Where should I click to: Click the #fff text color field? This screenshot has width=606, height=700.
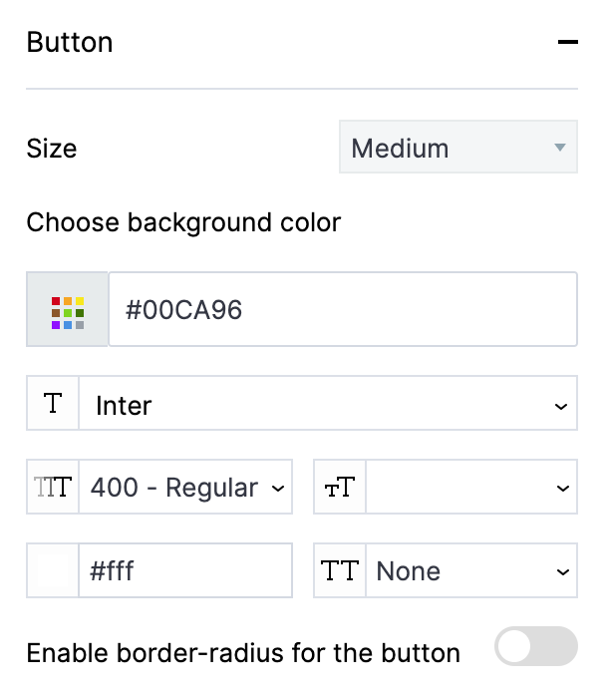(x=184, y=570)
